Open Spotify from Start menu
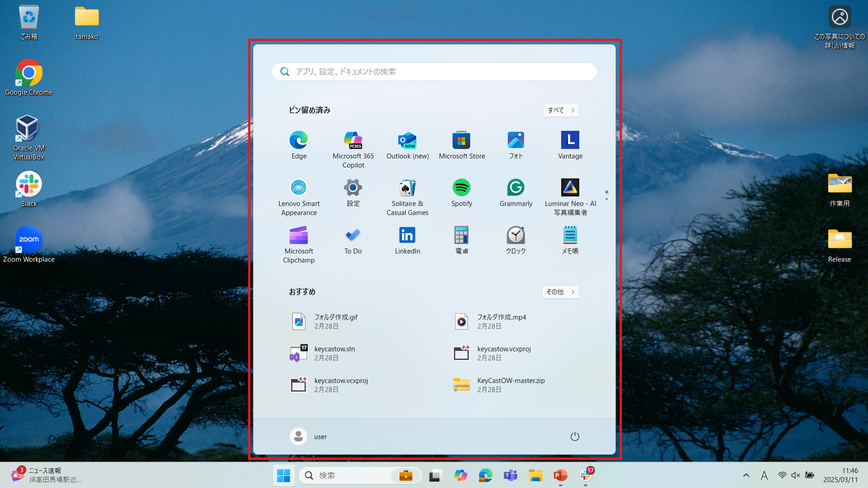This screenshot has height=488, width=868. tap(462, 193)
